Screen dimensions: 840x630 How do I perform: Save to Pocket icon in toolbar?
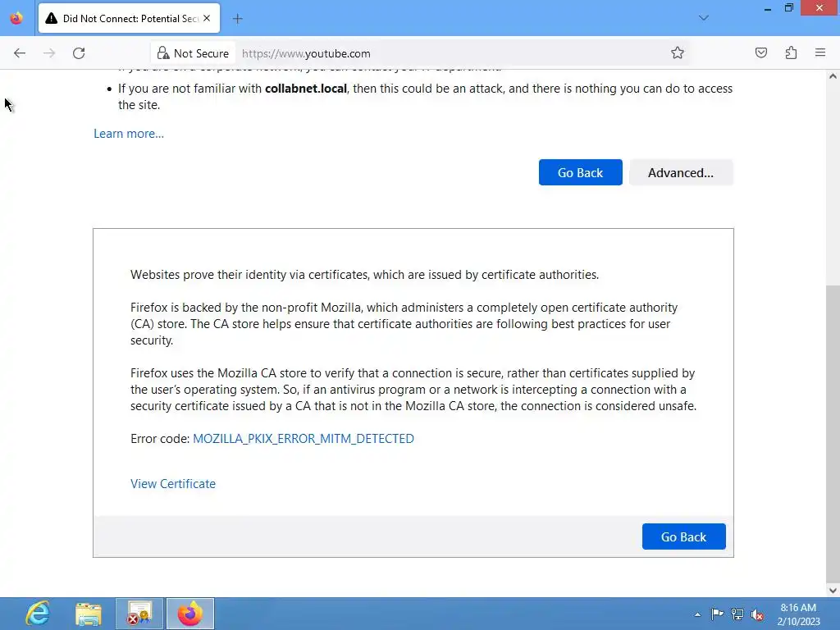760,53
